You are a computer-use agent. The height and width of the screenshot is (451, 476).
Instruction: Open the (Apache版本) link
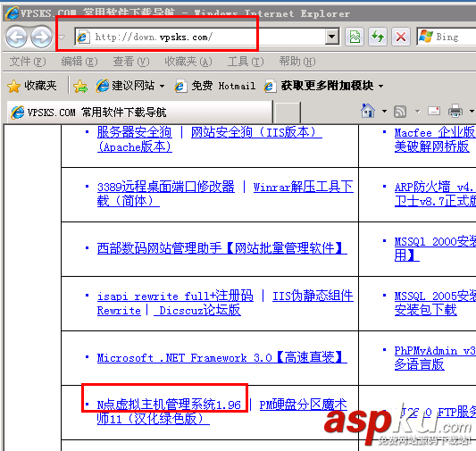point(135,146)
